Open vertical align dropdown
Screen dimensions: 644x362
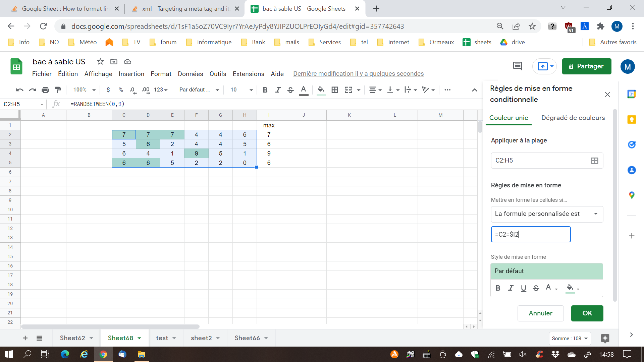click(393, 90)
